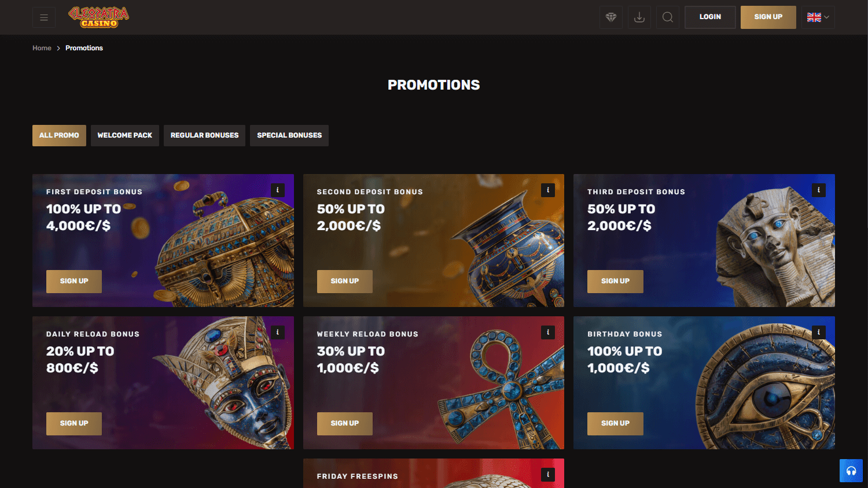Image resolution: width=868 pixels, height=488 pixels.
Task: Click the download app icon
Action: point(639,17)
